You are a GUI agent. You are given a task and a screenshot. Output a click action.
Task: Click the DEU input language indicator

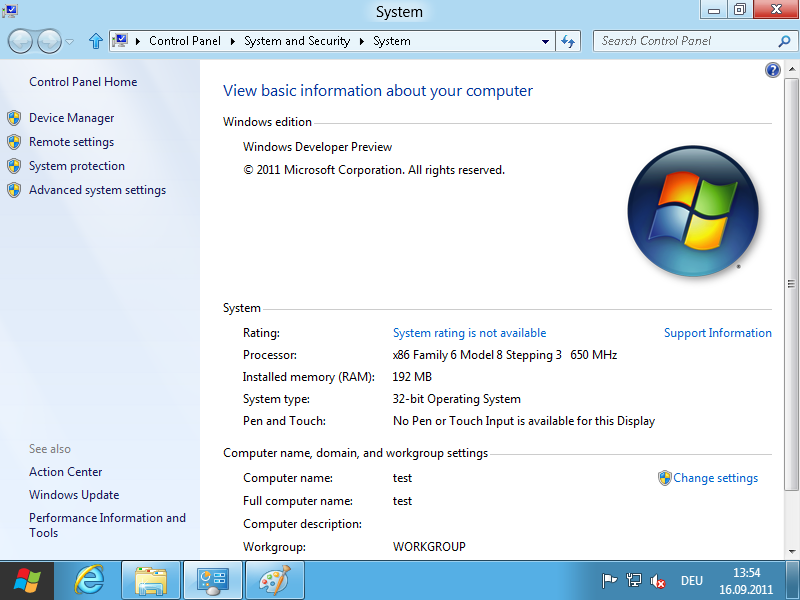(692, 581)
